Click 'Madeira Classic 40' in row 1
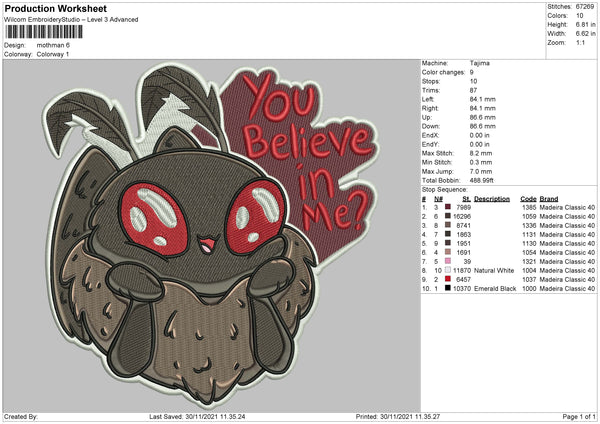600x424 pixels. pos(567,207)
